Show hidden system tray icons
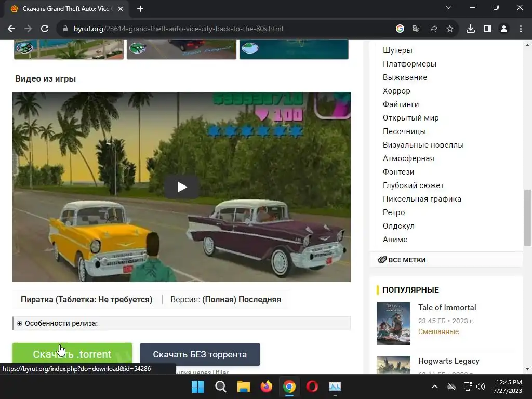The height and width of the screenshot is (399, 532). (x=435, y=387)
